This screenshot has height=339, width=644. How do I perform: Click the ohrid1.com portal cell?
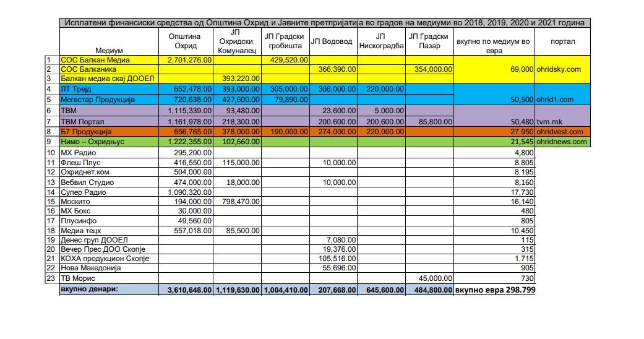coord(562,95)
